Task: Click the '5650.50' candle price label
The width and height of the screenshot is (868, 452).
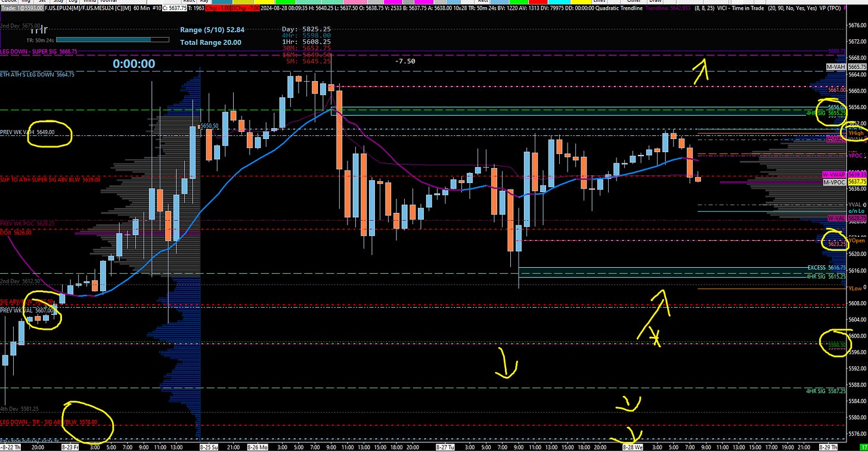Action: coord(210,126)
